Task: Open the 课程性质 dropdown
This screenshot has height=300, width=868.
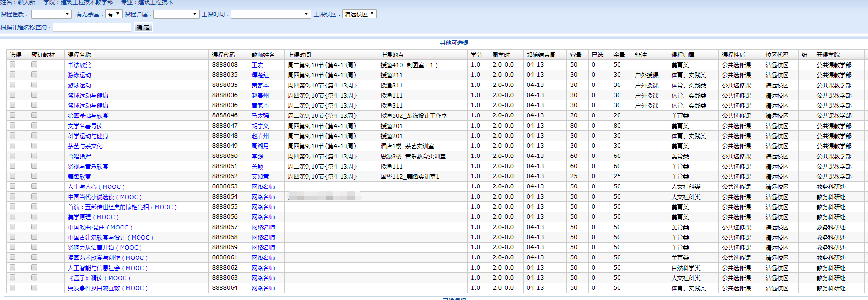Action: coord(51,14)
